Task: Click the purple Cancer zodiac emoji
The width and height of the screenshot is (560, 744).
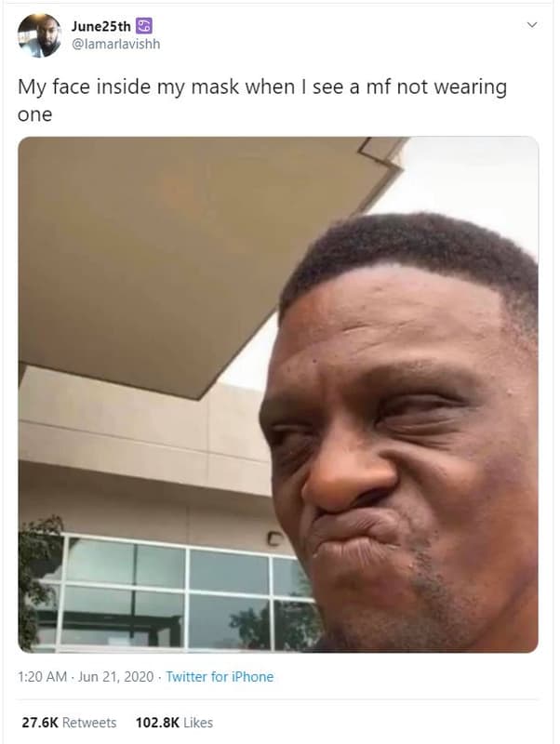Action: (x=144, y=26)
